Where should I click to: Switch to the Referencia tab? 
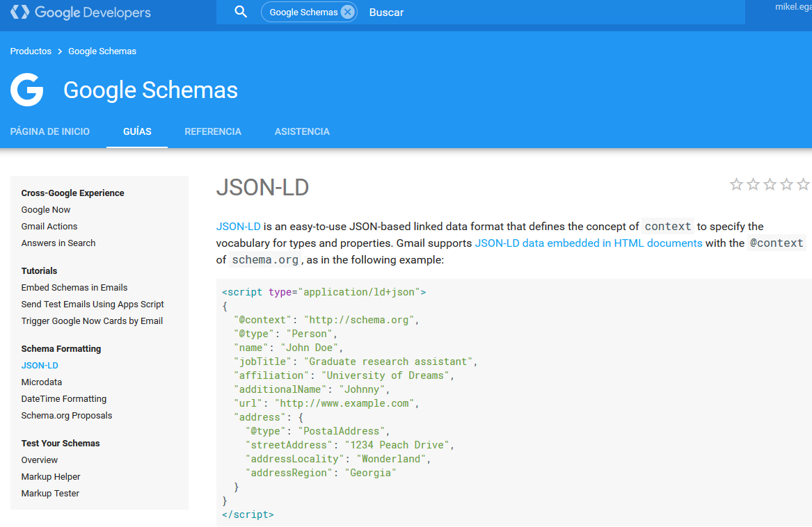213,131
